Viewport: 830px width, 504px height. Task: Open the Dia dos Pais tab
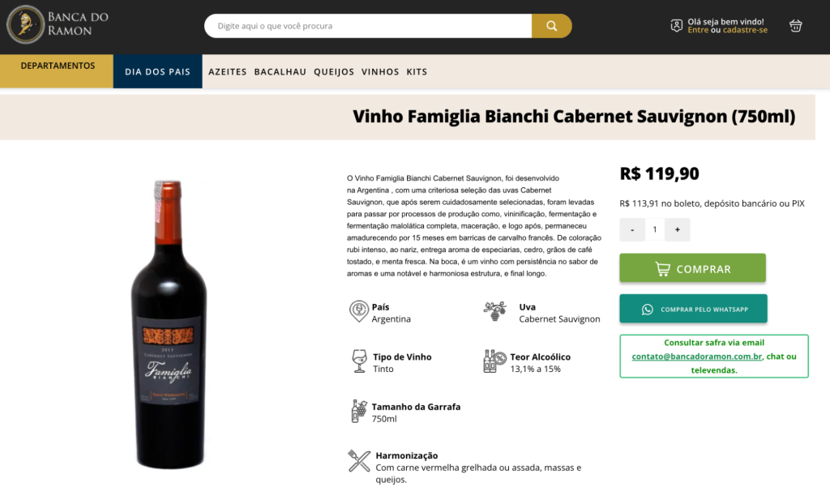(158, 71)
